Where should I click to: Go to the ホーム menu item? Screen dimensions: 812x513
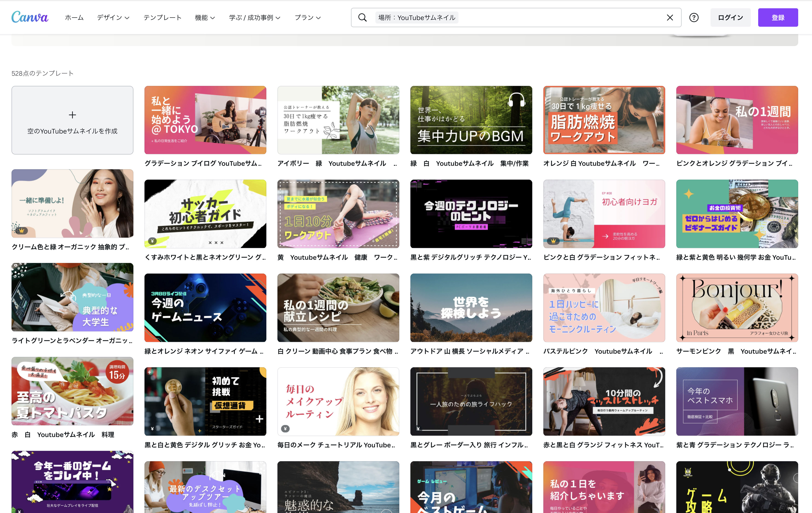click(x=74, y=17)
